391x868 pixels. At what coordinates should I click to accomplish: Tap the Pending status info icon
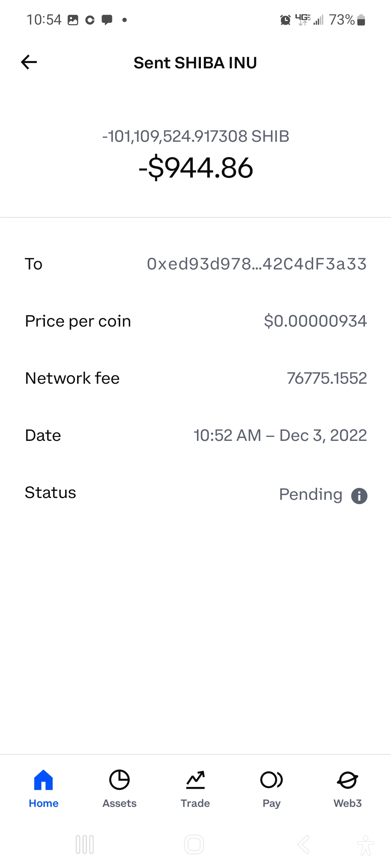359,495
